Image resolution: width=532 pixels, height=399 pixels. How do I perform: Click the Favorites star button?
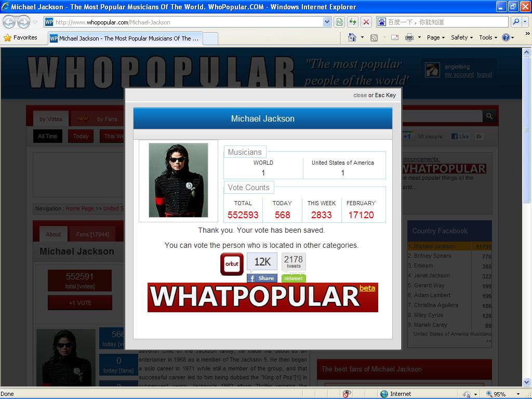coord(21,37)
